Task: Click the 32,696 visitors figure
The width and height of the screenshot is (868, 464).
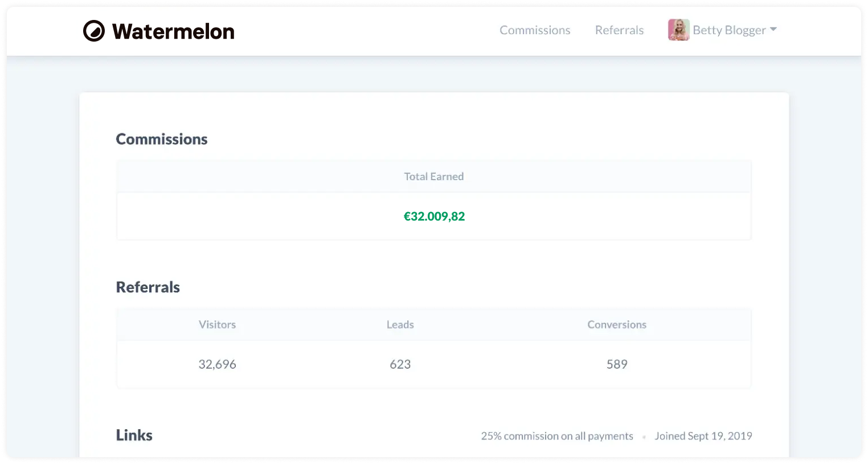Action: click(217, 364)
